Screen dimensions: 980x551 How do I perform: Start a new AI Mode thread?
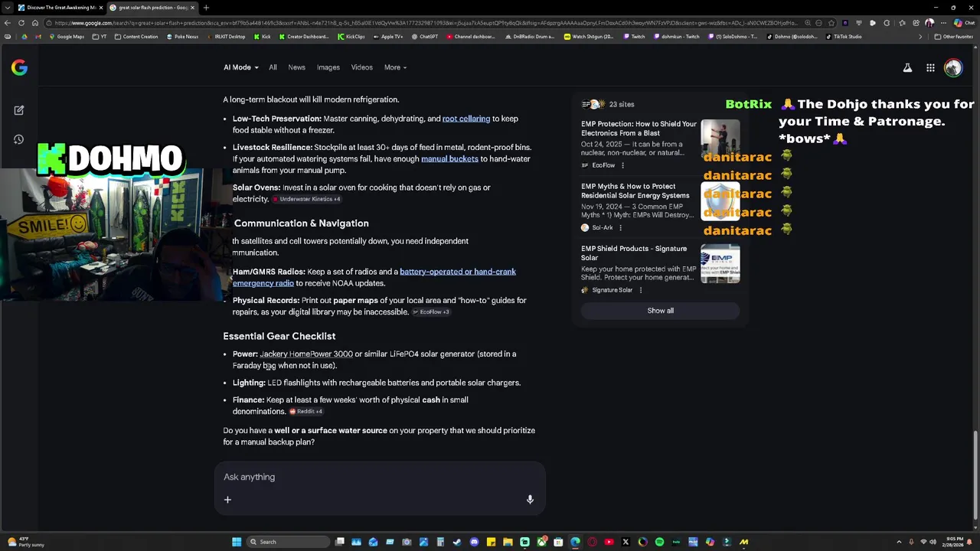19,110
